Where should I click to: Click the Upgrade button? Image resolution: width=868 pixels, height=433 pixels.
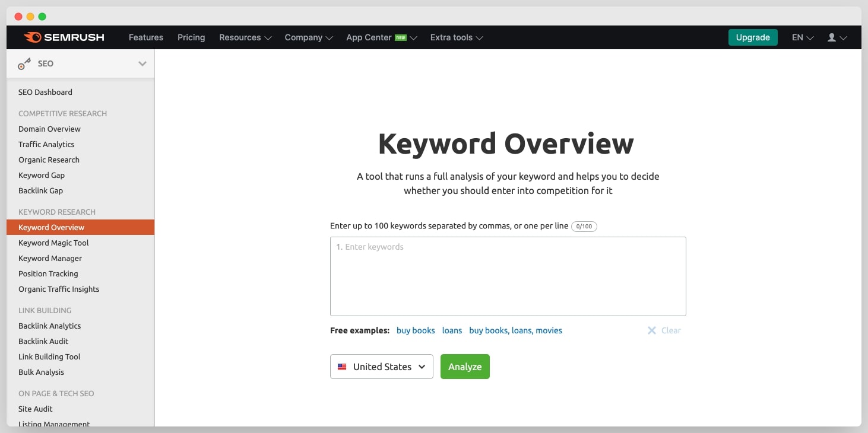[x=753, y=37]
